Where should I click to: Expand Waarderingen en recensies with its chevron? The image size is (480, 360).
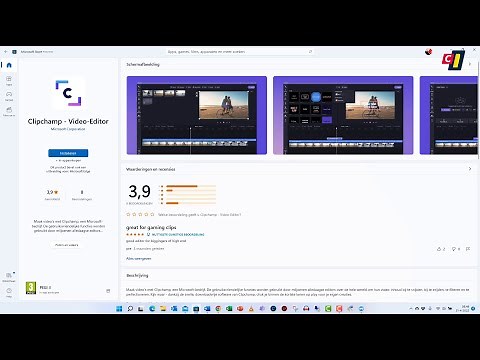pos(470,169)
